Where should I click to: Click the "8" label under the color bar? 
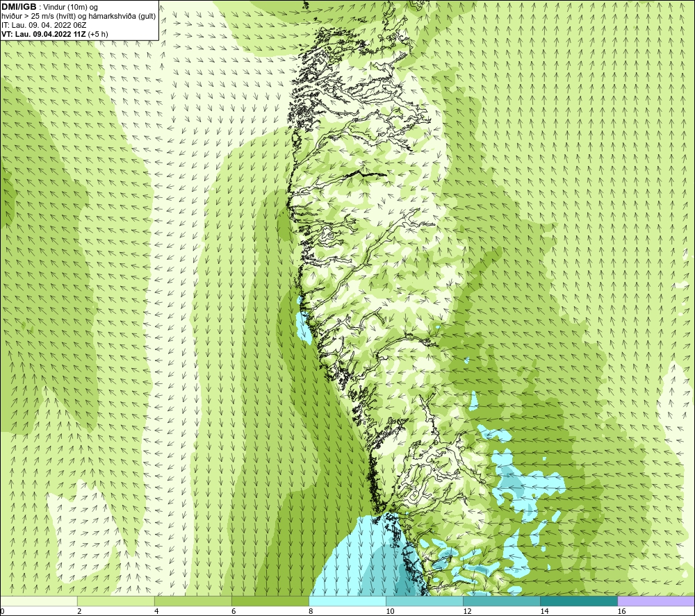[311, 611]
